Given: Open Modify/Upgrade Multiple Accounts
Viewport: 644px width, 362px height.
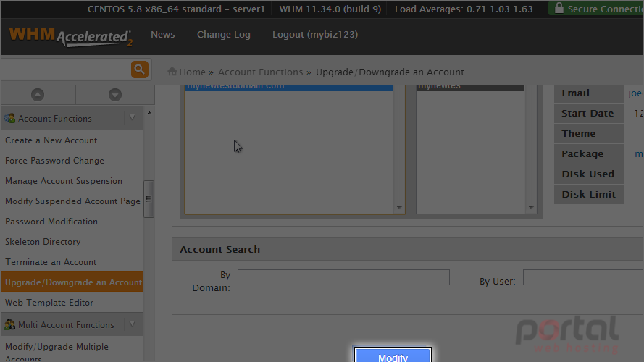Looking at the screenshot, I should click(57, 352).
